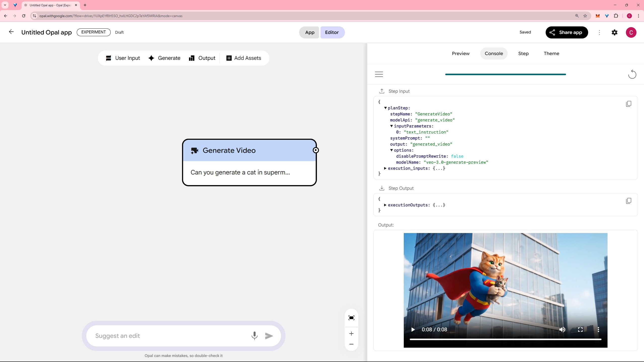Open a new browser tab
The width and height of the screenshot is (644, 362).
[x=85, y=5]
